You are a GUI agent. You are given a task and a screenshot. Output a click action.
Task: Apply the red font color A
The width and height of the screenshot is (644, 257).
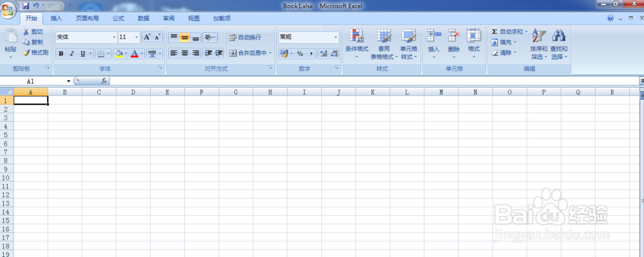135,53
